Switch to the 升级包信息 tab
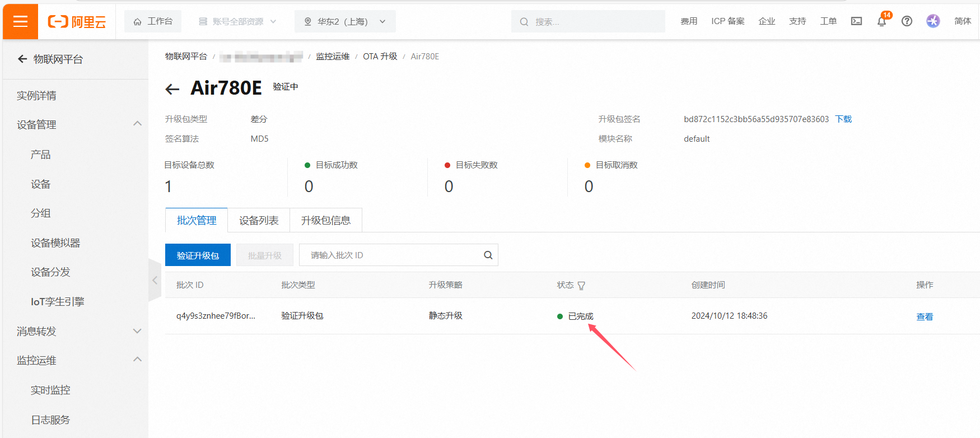 coord(326,221)
